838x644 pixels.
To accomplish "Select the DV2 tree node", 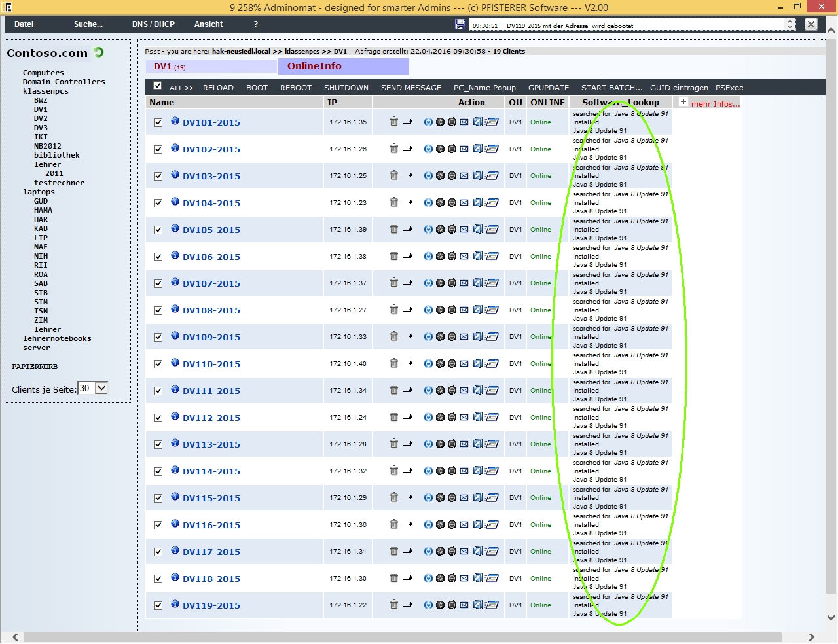I will point(41,118).
